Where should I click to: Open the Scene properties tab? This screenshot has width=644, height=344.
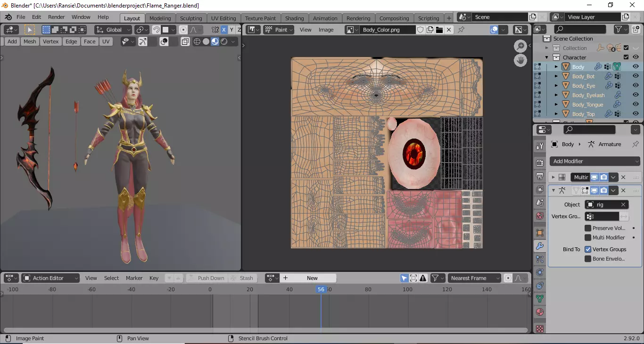click(x=540, y=203)
